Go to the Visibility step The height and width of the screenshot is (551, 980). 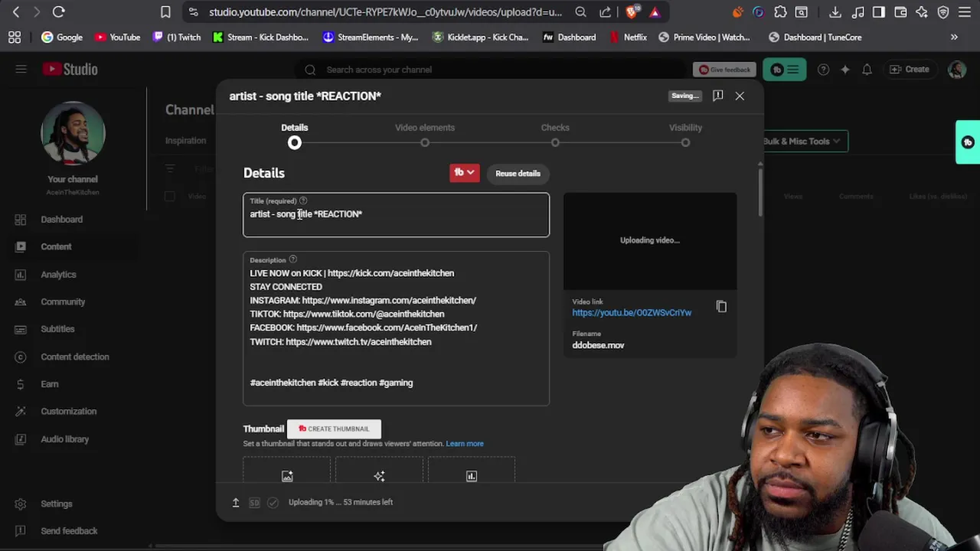click(x=685, y=135)
